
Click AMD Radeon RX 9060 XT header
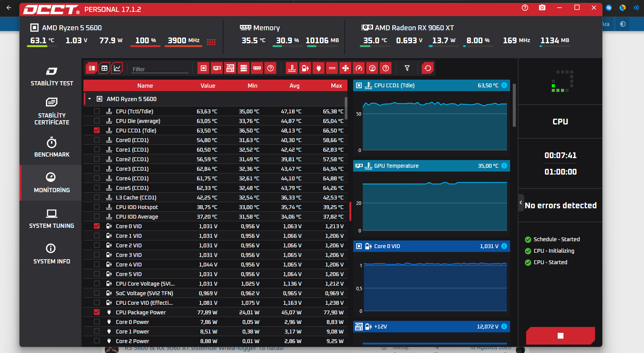[408, 28]
